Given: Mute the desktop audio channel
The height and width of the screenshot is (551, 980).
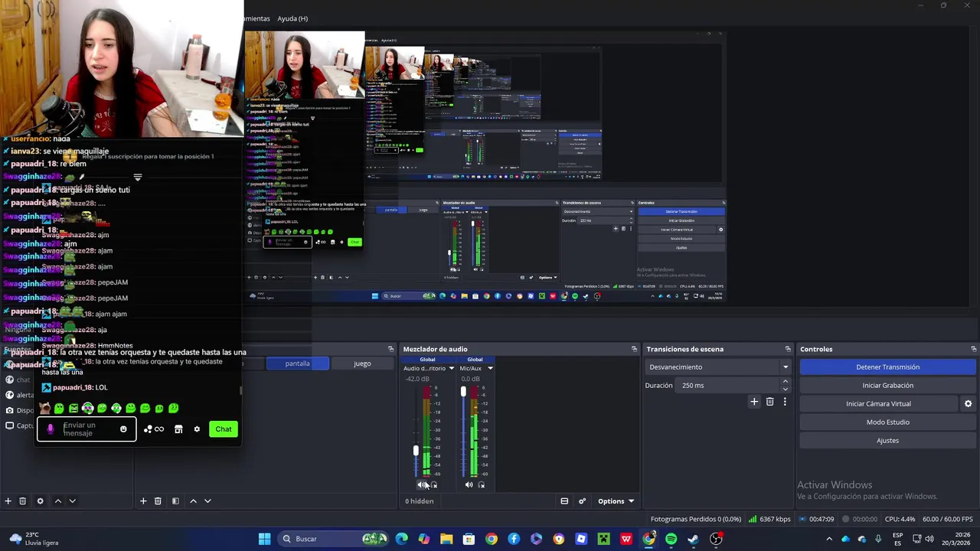Looking at the screenshot, I should (422, 484).
